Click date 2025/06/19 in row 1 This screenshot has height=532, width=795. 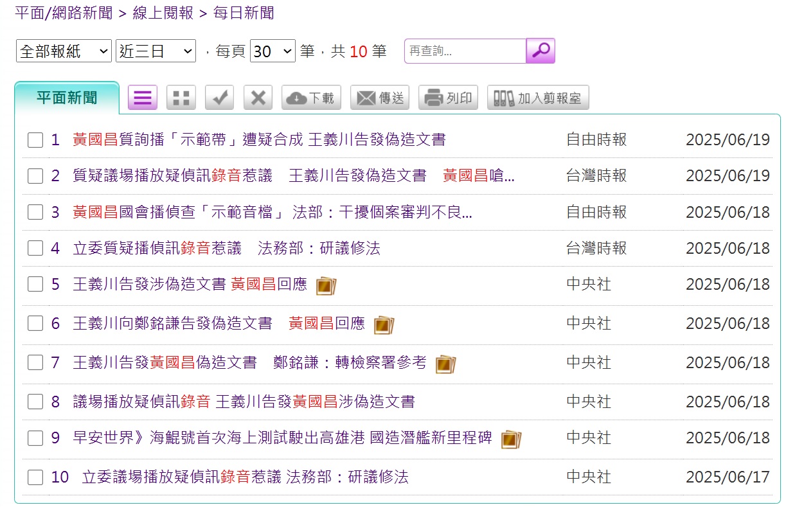[728, 140]
